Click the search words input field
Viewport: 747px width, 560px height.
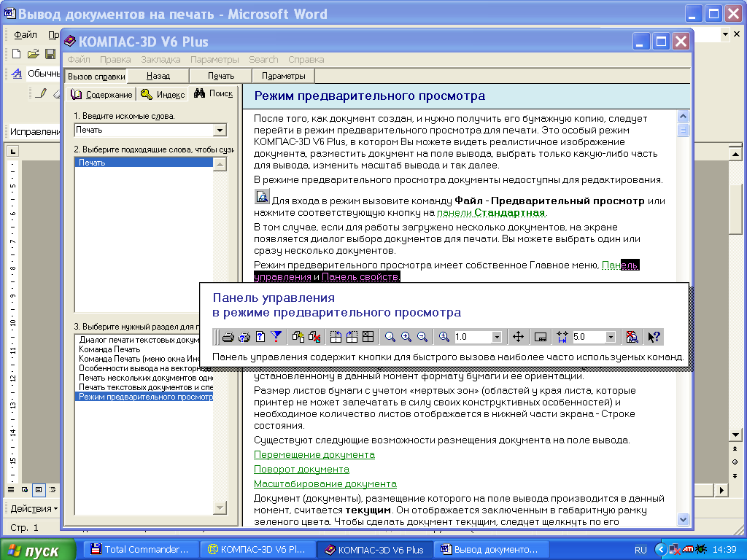(x=144, y=130)
